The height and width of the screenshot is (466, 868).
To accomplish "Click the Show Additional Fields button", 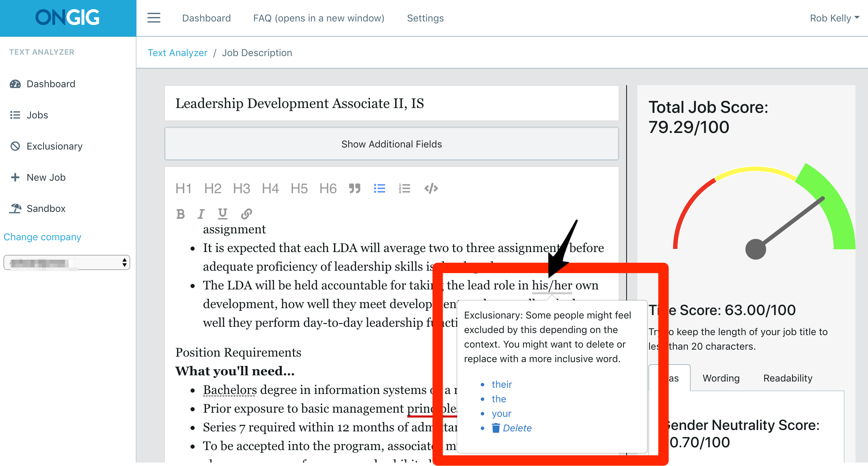I will (x=392, y=144).
